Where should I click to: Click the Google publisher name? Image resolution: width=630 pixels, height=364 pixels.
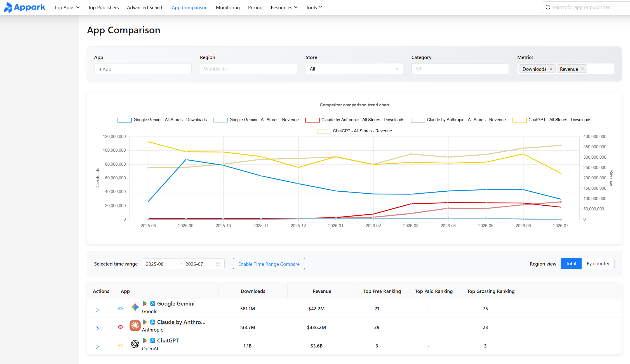pos(150,311)
